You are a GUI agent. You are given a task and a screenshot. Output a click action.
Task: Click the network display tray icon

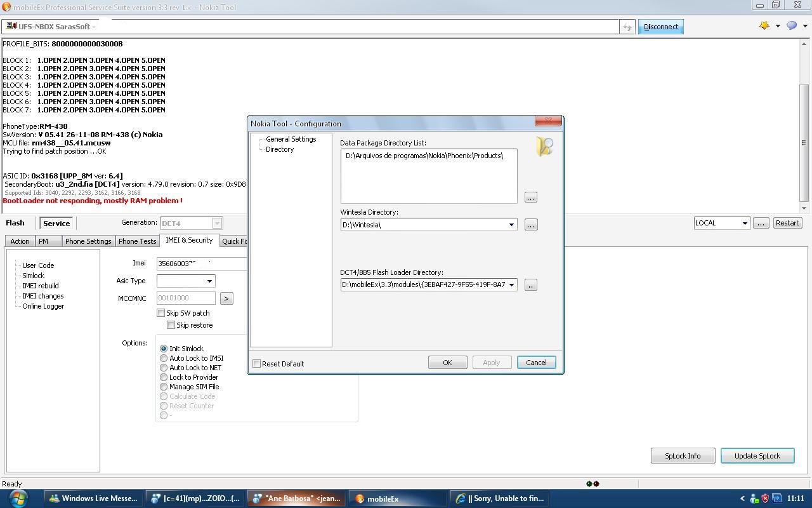tap(776, 498)
